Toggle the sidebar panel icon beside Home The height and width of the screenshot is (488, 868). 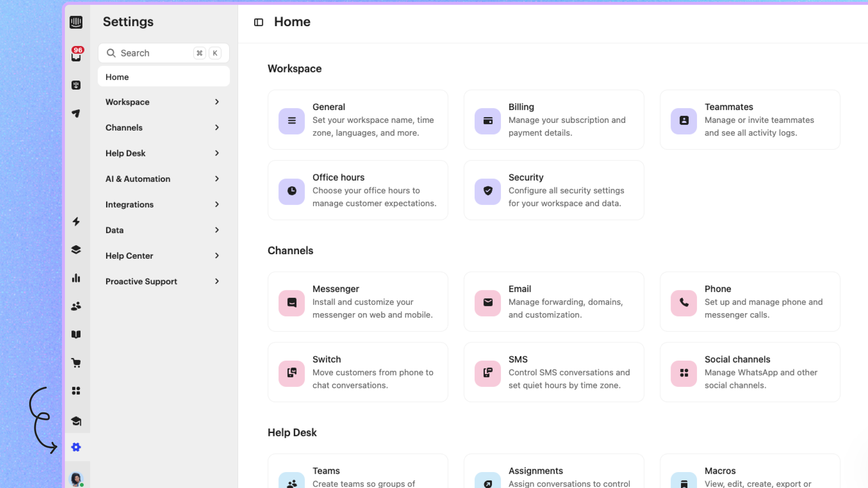(x=258, y=22)
